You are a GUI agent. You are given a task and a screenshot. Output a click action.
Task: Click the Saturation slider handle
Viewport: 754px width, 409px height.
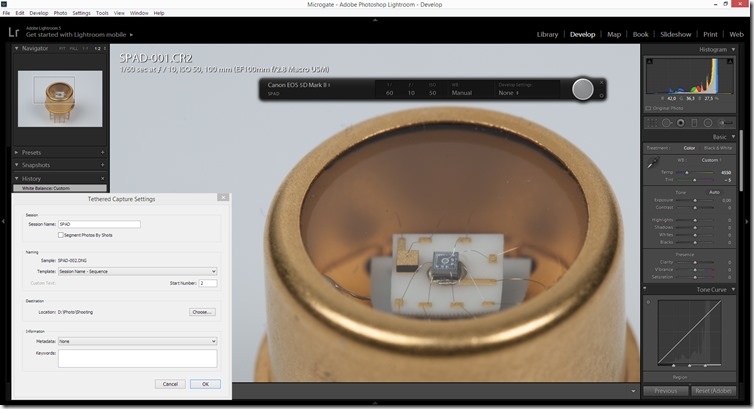tap(695, 277)
